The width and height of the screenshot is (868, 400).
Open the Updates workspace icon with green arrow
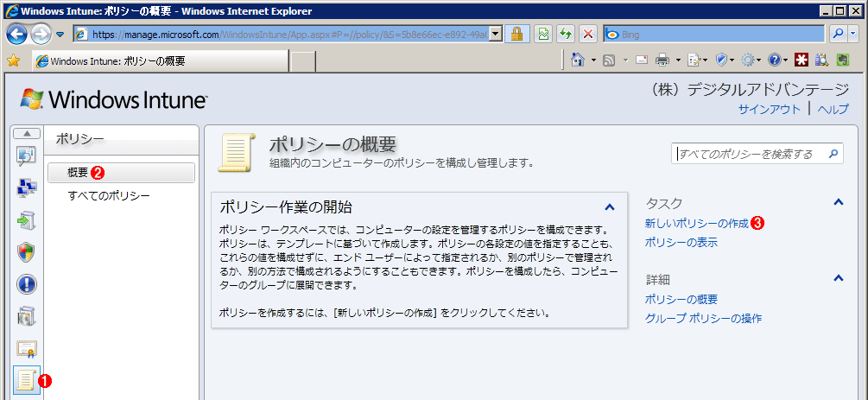click(x=27, y=220)
